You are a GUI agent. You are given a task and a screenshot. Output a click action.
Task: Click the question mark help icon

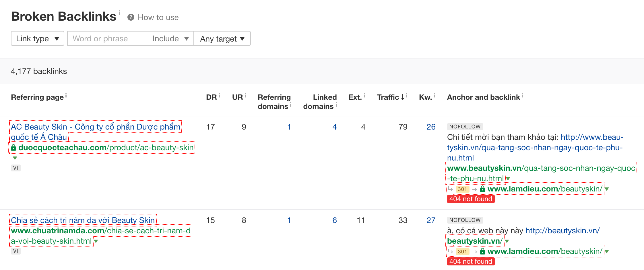[x=131, y=17]
